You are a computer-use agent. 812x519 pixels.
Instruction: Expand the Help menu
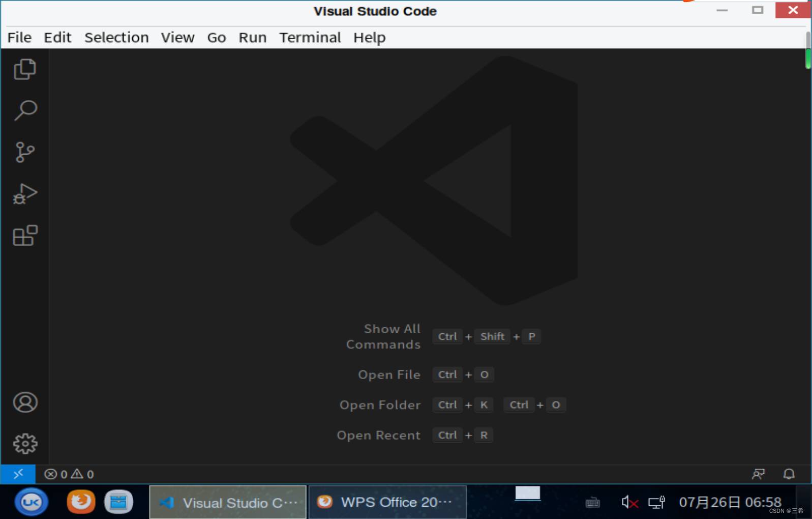369,38
